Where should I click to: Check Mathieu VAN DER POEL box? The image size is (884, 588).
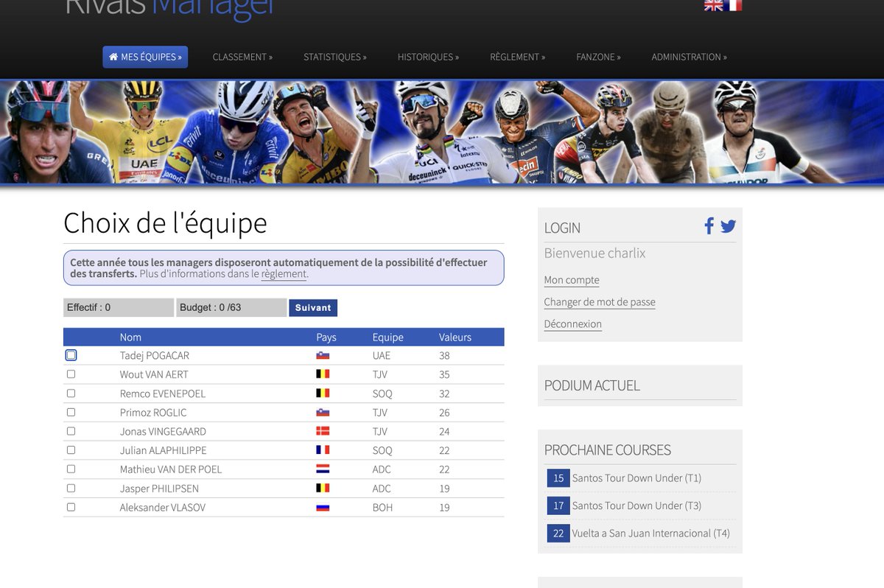pyautogui.click(x=71, y=469)
